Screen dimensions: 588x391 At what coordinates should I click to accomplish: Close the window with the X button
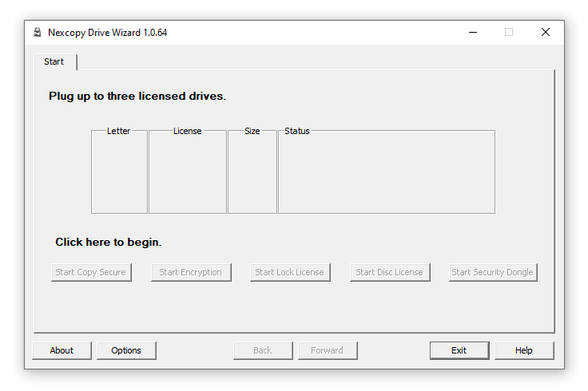click(x=546, y=33)
